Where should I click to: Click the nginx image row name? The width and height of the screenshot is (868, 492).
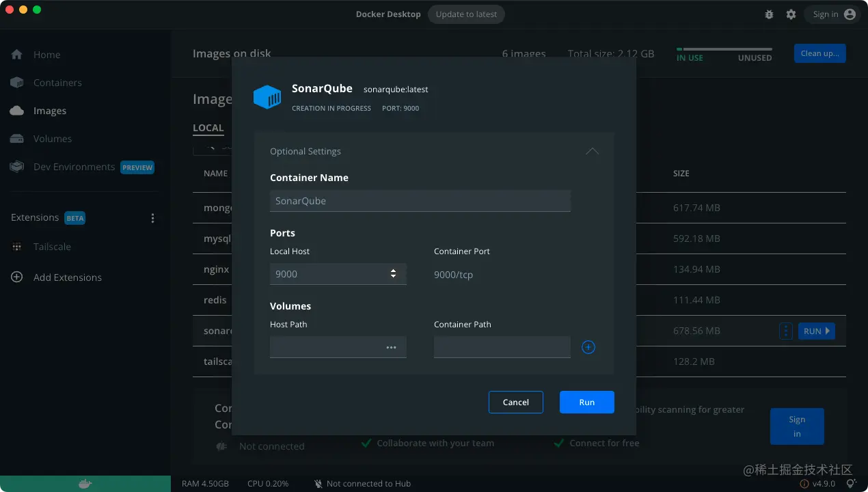tap(217, 269)
